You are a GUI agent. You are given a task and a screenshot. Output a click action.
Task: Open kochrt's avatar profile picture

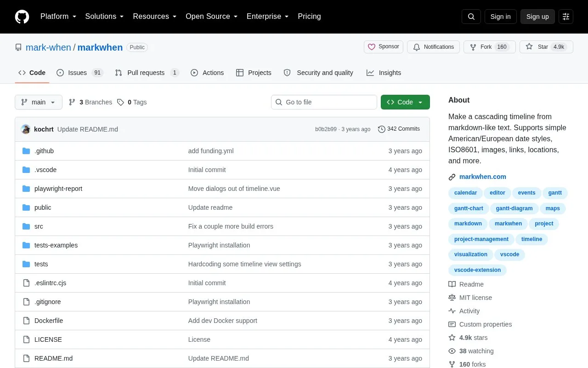tap(26, 129)
